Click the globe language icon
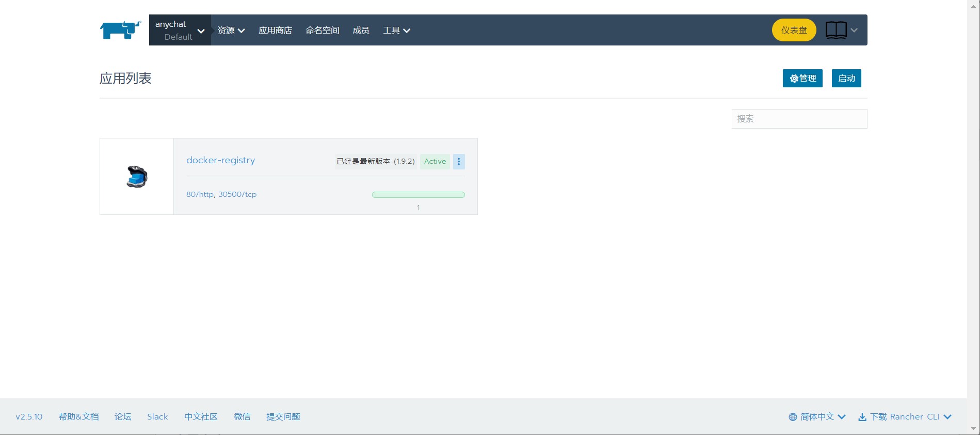 [x=793, y=417]
